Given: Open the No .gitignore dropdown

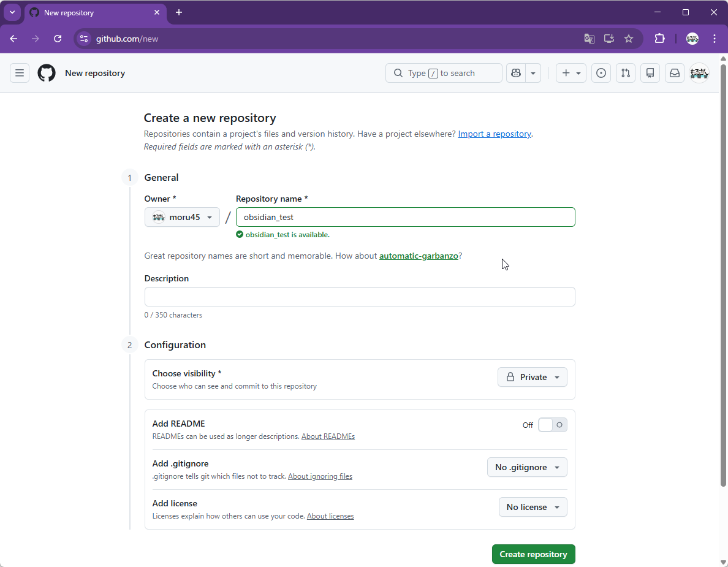Looking at the screenshot, I should [x=527, y=467].
